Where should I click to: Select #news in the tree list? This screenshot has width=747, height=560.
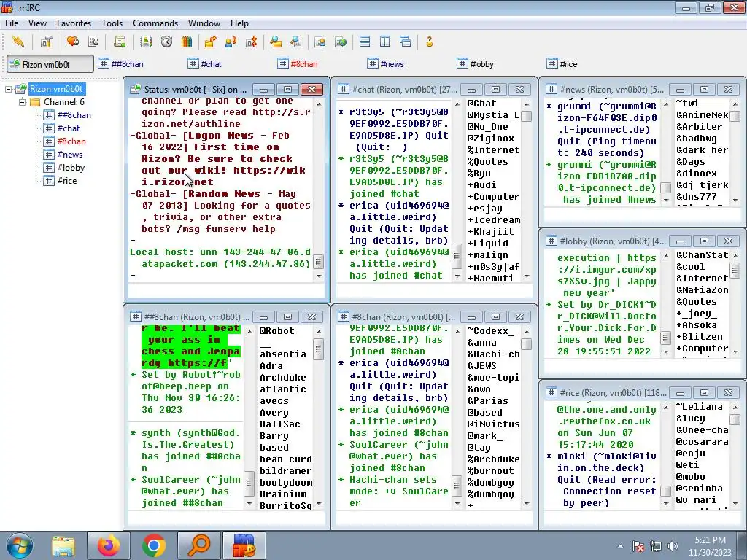coord(69,155)
